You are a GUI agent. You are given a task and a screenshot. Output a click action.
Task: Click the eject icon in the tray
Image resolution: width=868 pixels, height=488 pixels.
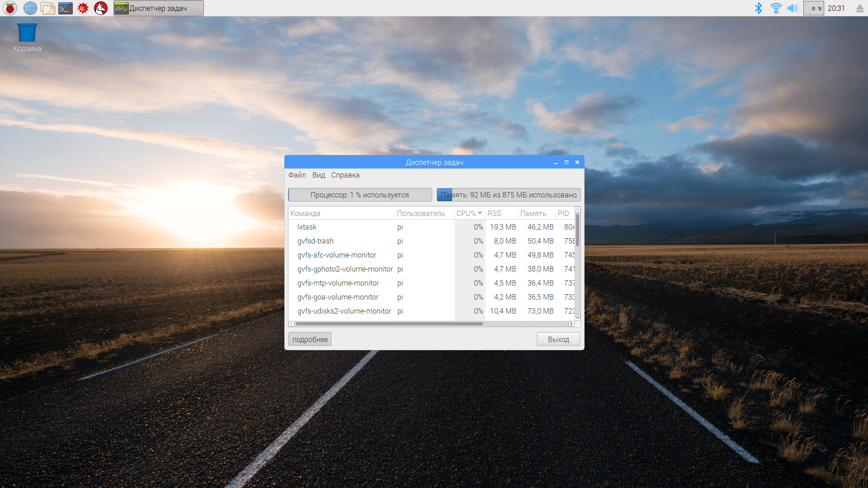point(859,8)
